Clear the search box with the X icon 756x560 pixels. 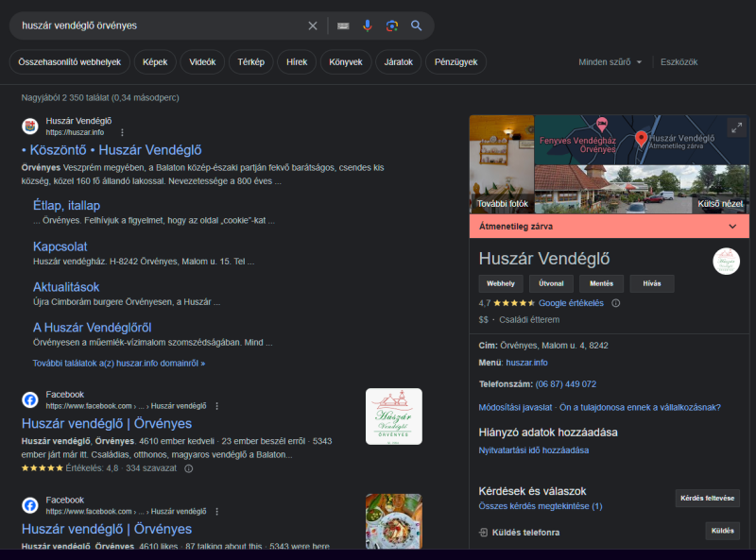click(x=313, y=25)
